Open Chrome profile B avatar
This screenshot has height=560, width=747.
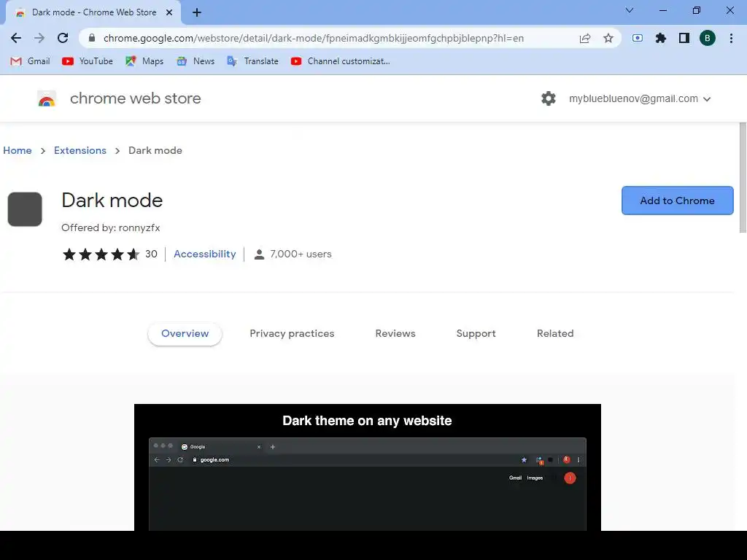pos(708,38)
